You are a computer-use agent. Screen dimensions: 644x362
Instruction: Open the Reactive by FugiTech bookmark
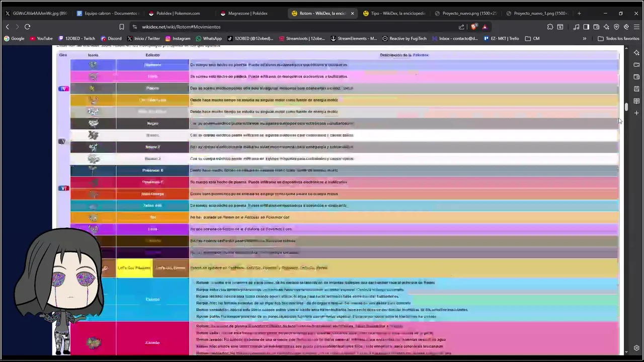click(405, 38)
